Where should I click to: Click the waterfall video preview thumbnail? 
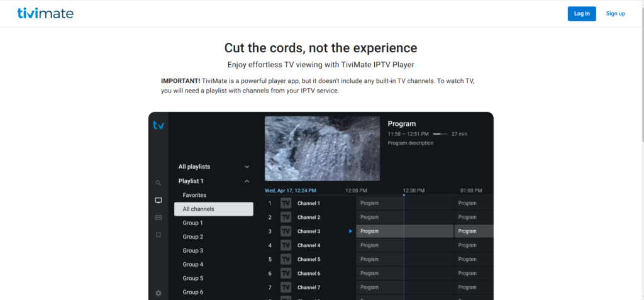(x=323, y=148)
